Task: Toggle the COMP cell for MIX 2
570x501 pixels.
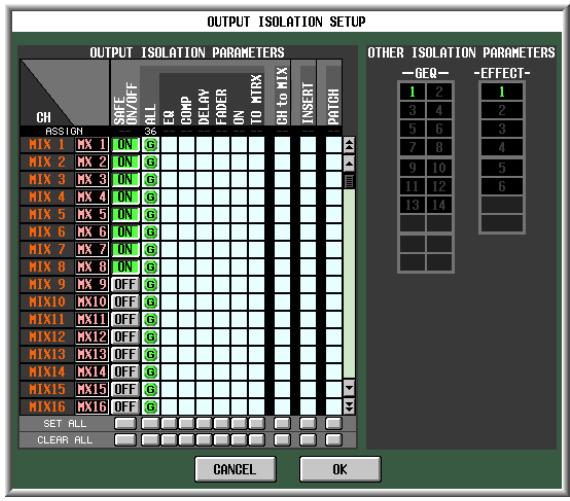Action: tap(186, 162)
